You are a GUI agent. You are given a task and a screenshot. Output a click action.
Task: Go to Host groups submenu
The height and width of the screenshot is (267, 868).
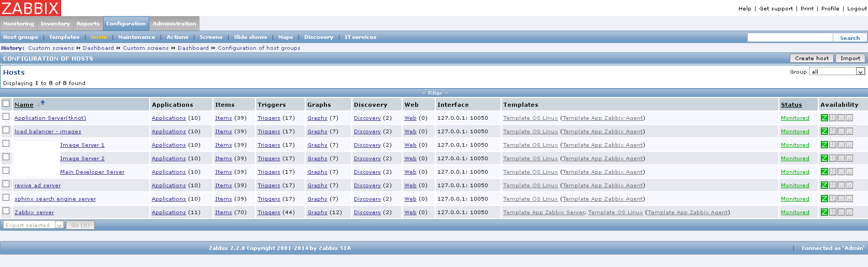[21, 37]
